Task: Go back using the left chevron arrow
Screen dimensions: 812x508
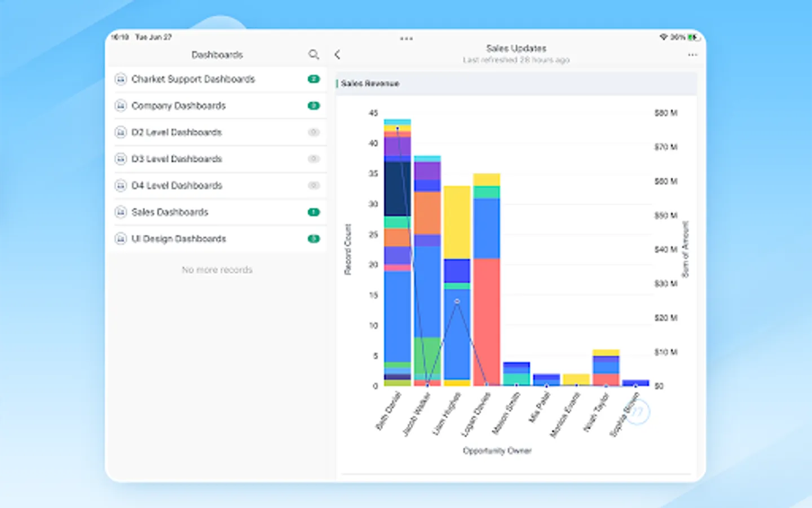Action: 337,54
